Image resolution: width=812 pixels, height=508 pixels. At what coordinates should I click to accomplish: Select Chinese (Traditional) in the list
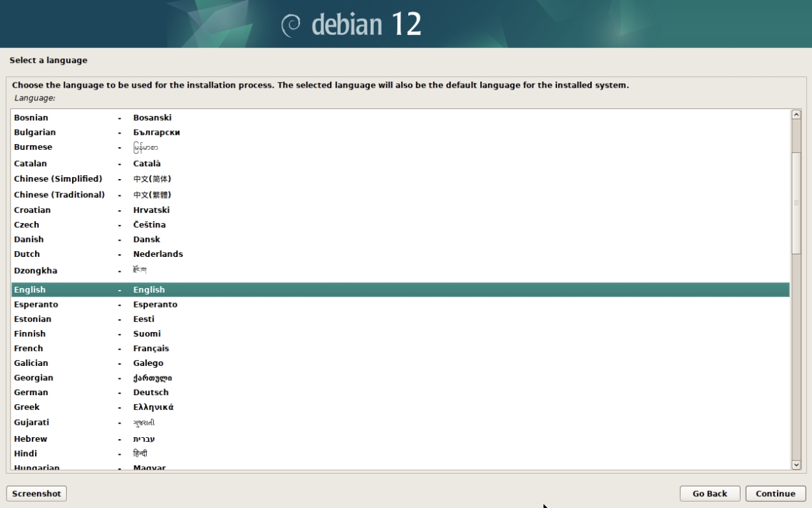(400, 195)
